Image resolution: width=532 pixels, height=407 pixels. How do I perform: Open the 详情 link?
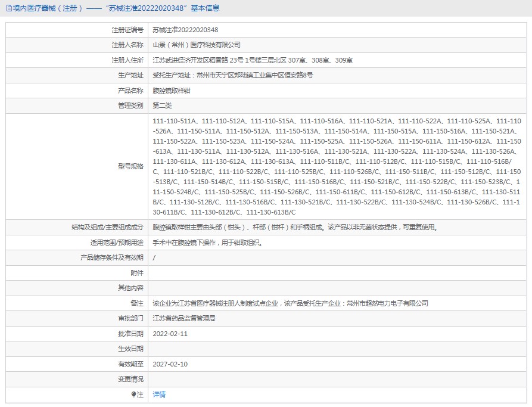[x=159, y=394]
